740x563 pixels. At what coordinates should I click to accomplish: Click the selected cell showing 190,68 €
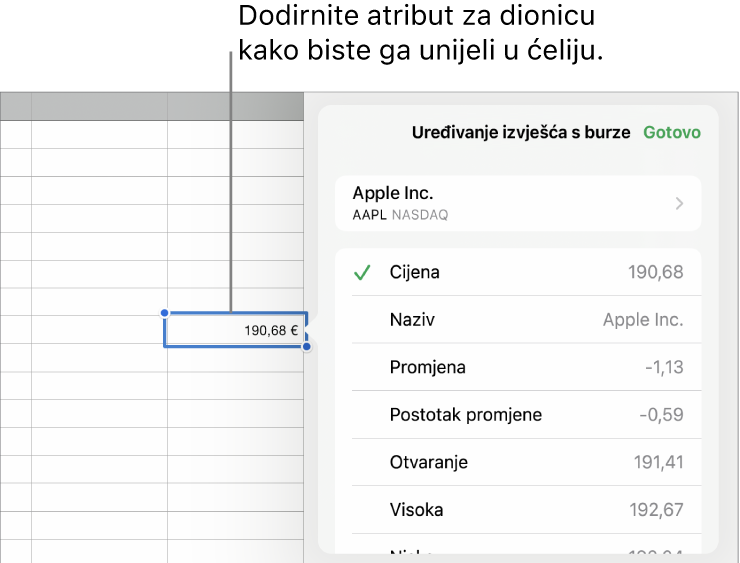pyautogui.click(x=235, y=330)
